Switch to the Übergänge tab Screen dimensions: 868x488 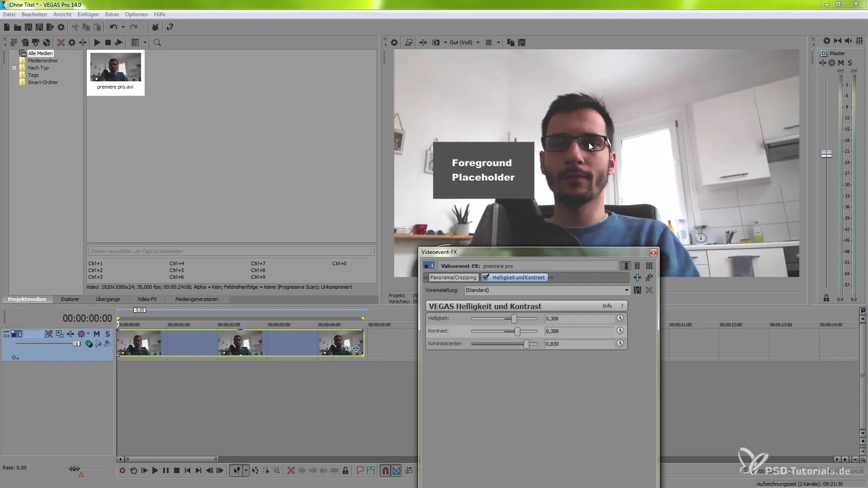[x=108, y=299]
